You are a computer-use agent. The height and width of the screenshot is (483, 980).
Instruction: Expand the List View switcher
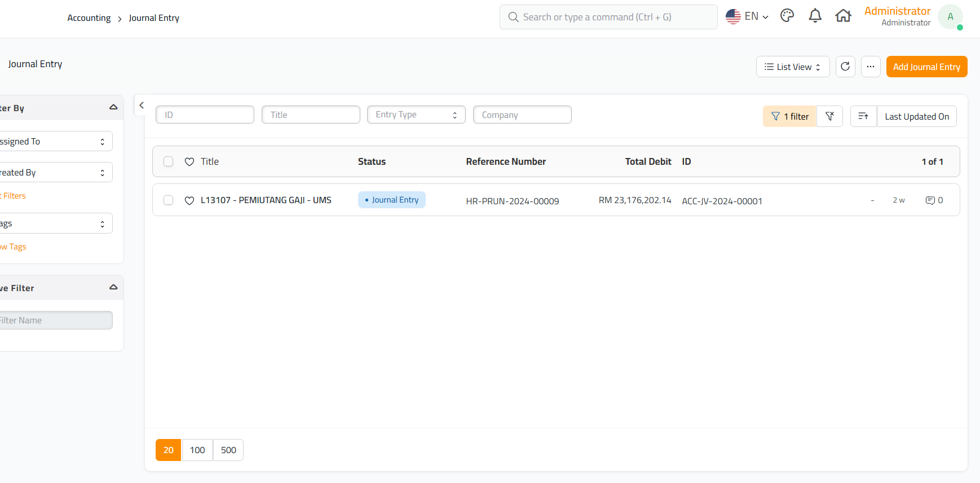(x=792, y=67)
